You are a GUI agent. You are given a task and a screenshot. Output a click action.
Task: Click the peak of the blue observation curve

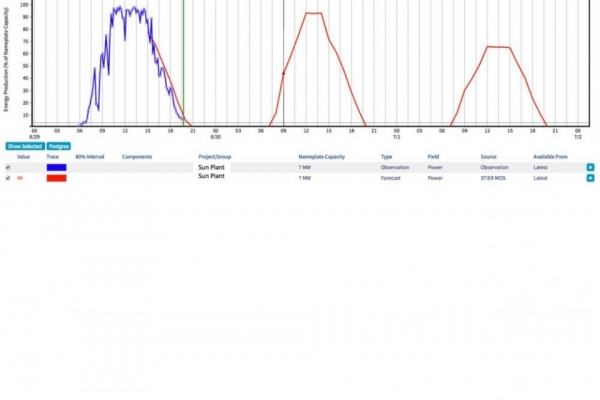pyautogui.click(x=120, y=8)
